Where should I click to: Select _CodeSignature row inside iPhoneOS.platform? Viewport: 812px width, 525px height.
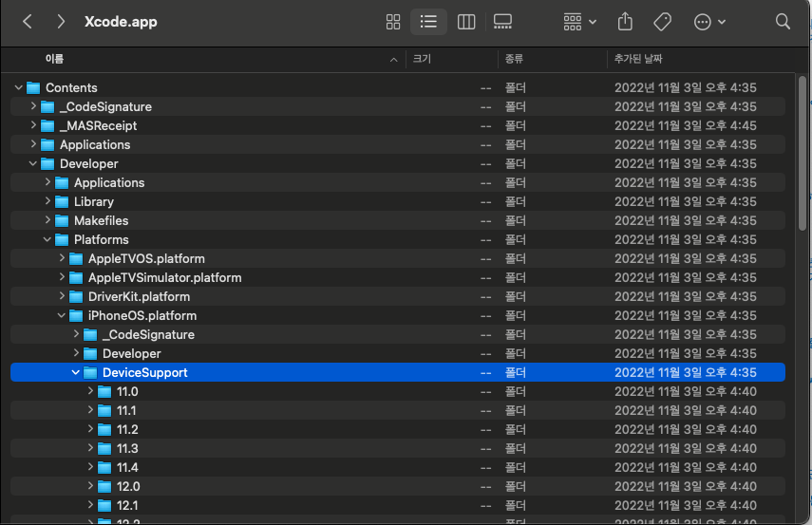click(398, 334)
